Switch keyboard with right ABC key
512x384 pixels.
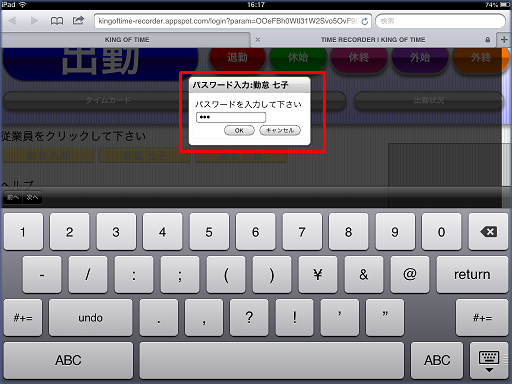pyautogui.click(x=437, y=360)
